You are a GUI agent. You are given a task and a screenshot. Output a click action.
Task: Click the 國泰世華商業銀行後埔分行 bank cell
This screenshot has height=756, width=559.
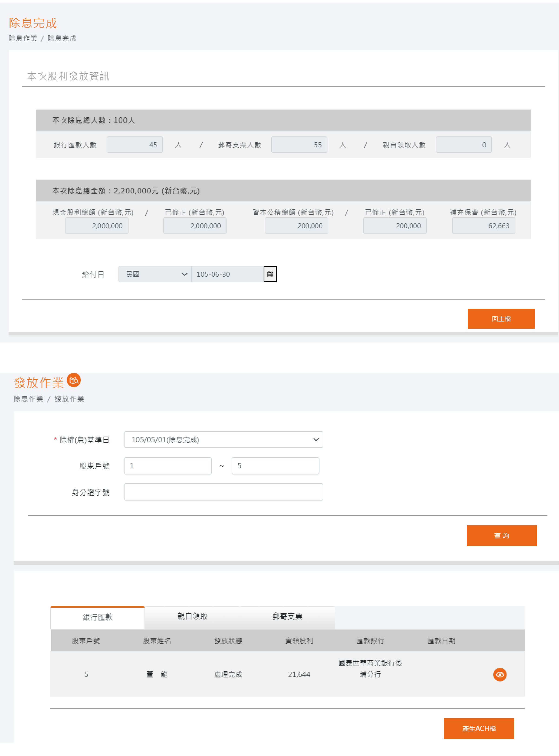[x=370, y=669]
